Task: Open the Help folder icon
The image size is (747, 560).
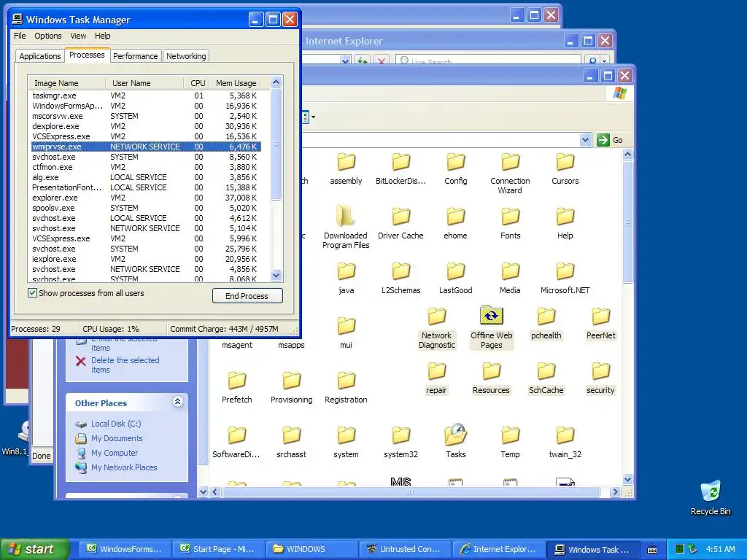Action: (565, 217)
